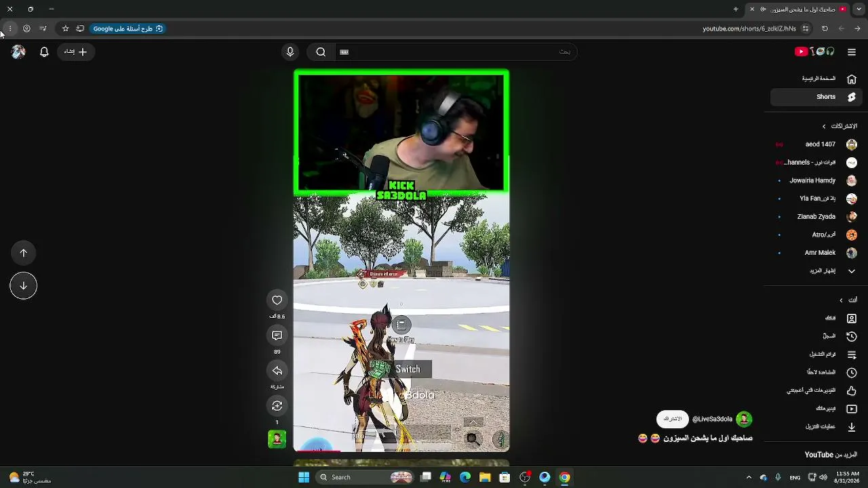Image resolution: width=868 pixels, height=488 pixels.
Task: Click the Create button with plus sign
Action: tap(76, 52)
